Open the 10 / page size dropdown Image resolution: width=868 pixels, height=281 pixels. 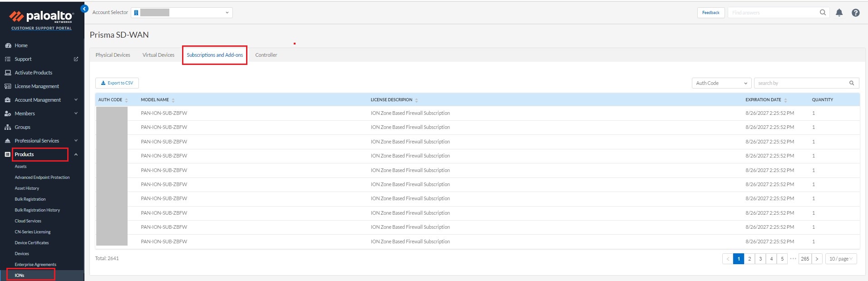[x=841, y=259]
